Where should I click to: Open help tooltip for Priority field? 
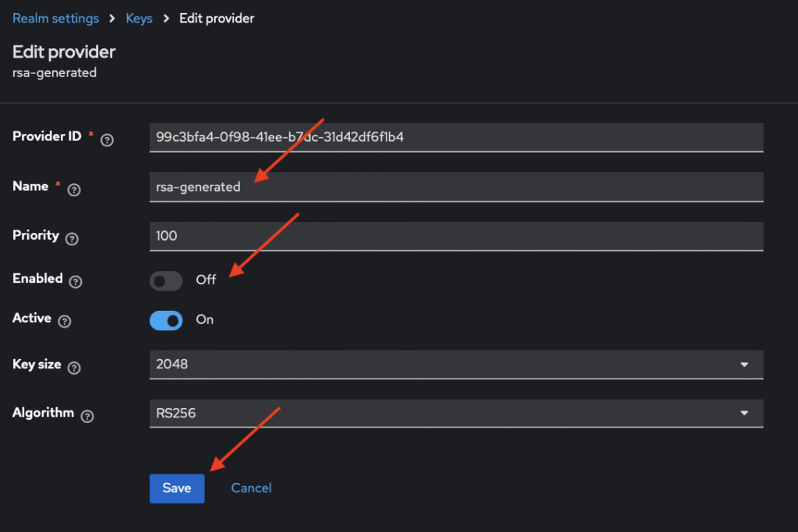(72, 238)
